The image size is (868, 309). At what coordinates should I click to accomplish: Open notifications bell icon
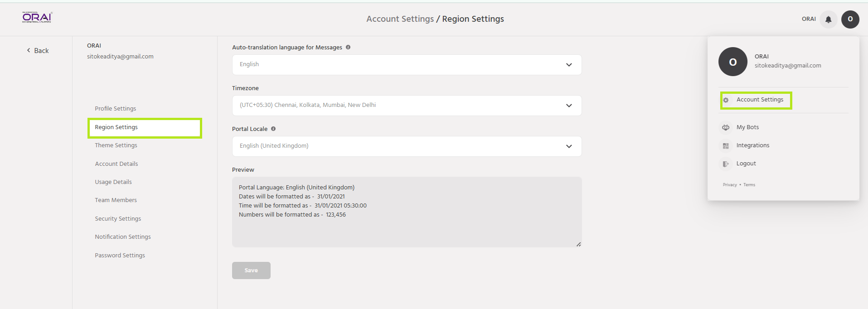(x=828, y=19)
